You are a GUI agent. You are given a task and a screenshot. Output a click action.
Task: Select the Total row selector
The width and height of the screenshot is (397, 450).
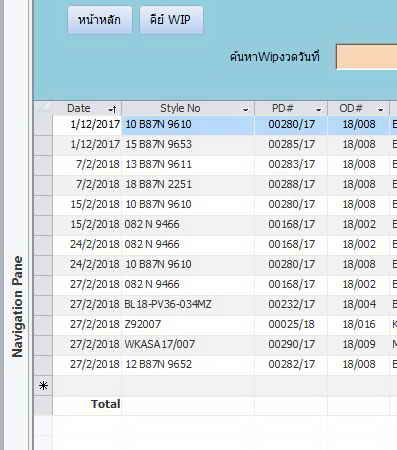[43, 406]
